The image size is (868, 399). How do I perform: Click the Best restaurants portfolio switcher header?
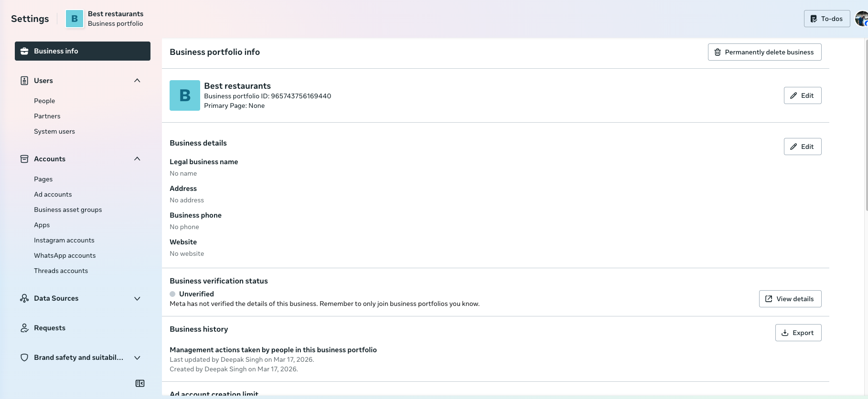pos(105,19)
